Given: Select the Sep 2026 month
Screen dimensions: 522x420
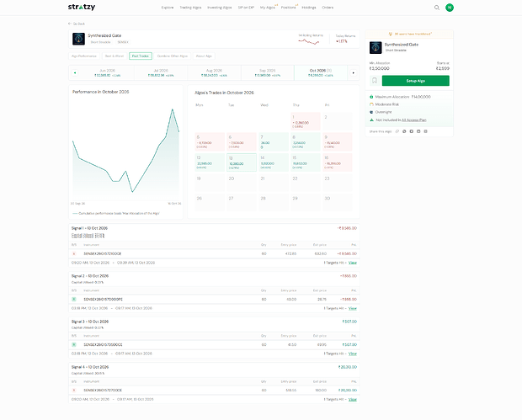Looking at the screenshot, I should tap(268, 72).
